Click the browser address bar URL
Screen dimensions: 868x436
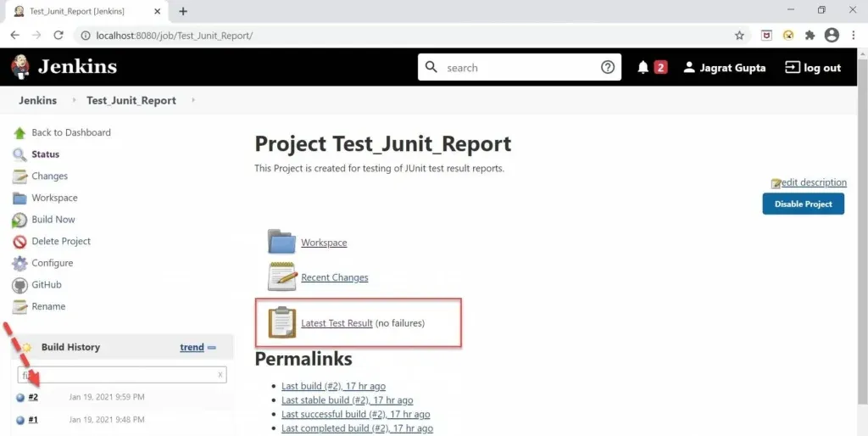point(175,36)
